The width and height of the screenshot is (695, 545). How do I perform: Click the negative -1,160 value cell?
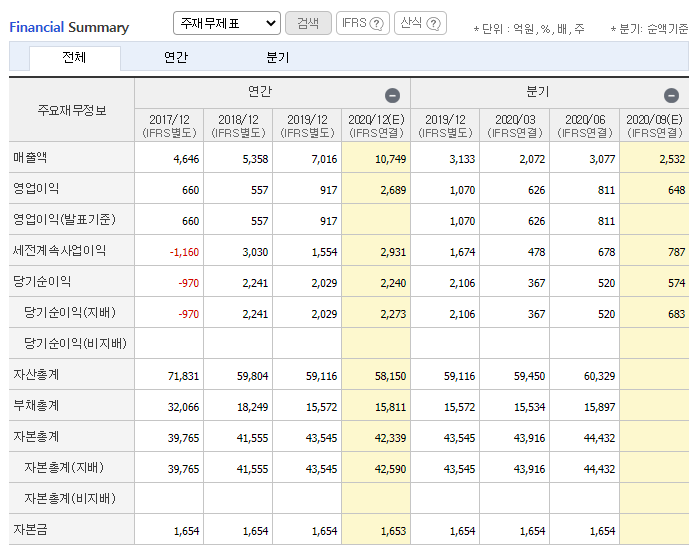(169, 252)
